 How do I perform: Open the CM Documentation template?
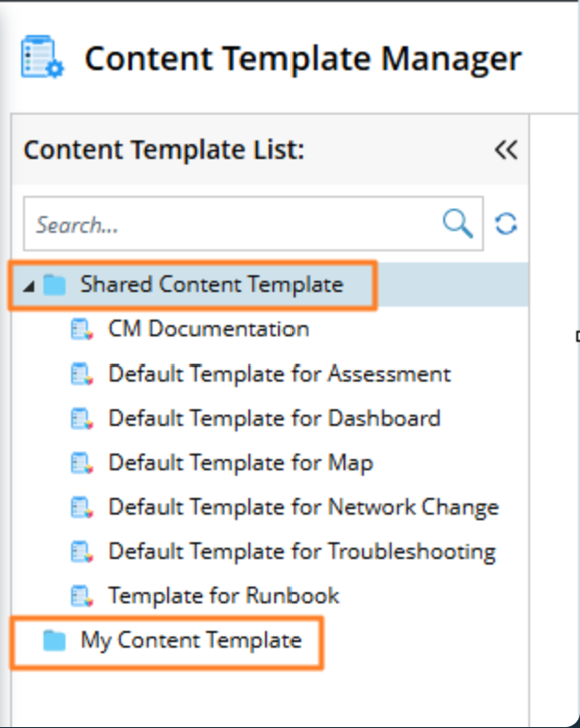coord(209,329)
